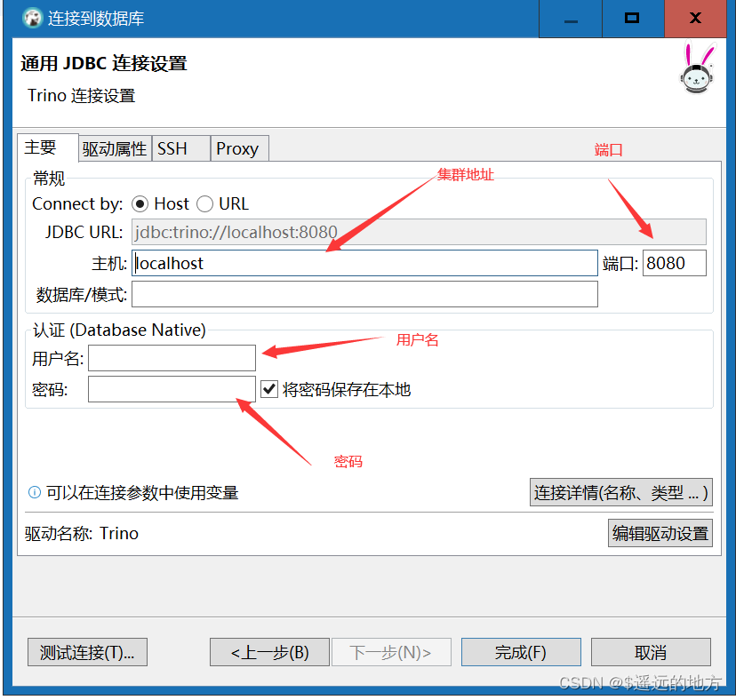This screenshot has height=700, width=736.
Task: Click the 数据库/模式 input field
Action: pos(364,293)
